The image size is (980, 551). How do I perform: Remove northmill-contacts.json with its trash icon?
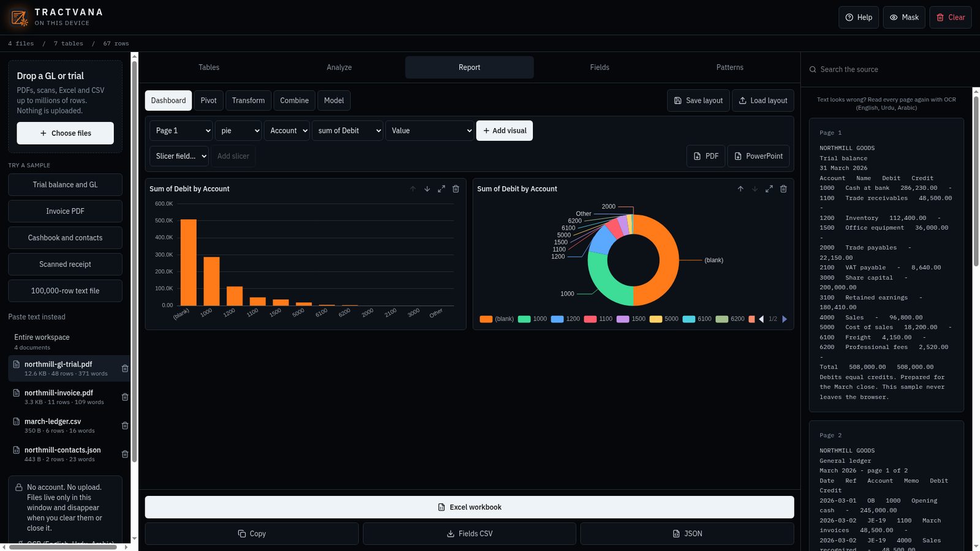(125, 454)
